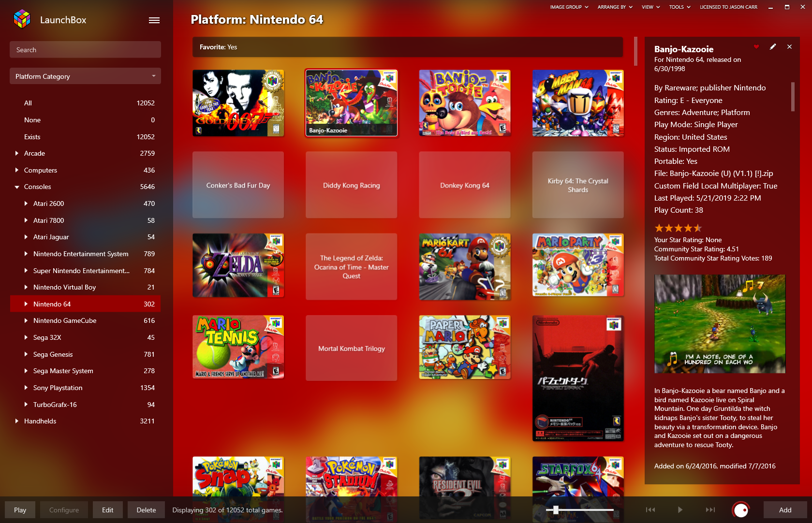
Task: Click Licensed to Jason Carr
Action: point(728,7)
